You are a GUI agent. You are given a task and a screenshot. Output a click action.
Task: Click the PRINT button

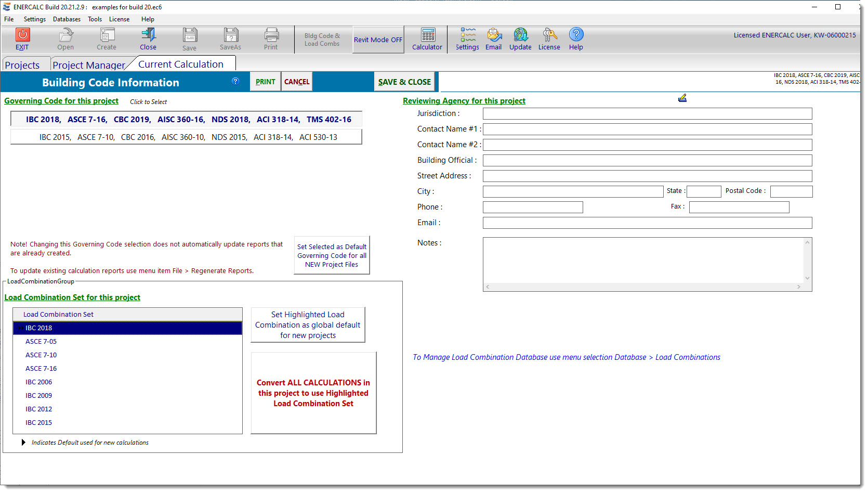(x=266, y=82)
